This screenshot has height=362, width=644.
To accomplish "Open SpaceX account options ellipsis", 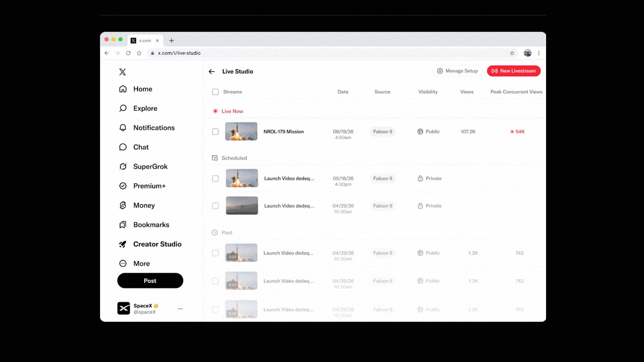I will 180,309.
